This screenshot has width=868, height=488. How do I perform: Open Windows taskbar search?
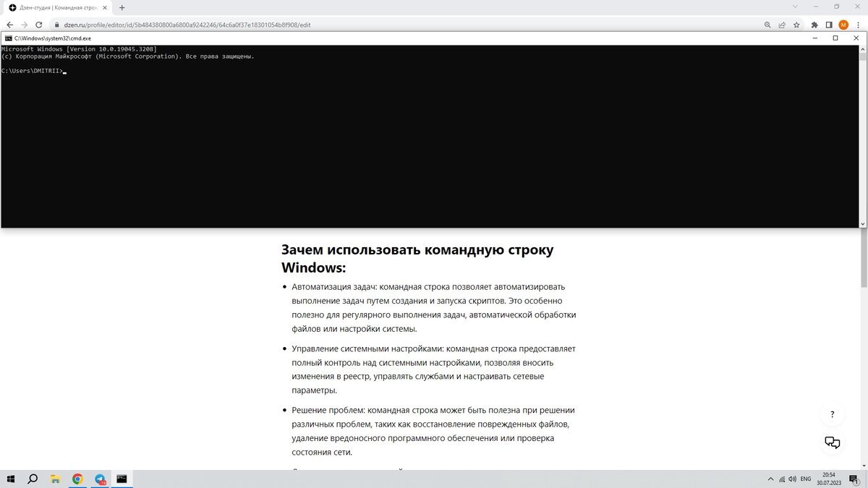point(33,479)
